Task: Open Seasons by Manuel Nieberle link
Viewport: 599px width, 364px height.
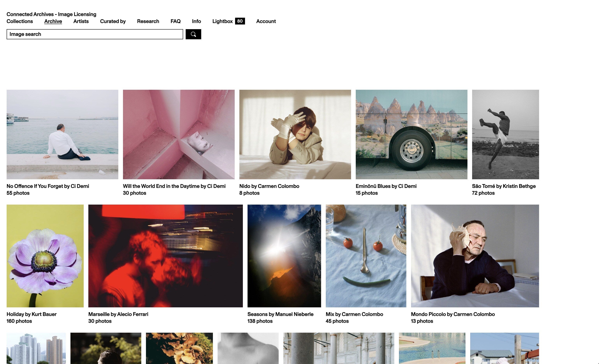Action: (280, 314)
